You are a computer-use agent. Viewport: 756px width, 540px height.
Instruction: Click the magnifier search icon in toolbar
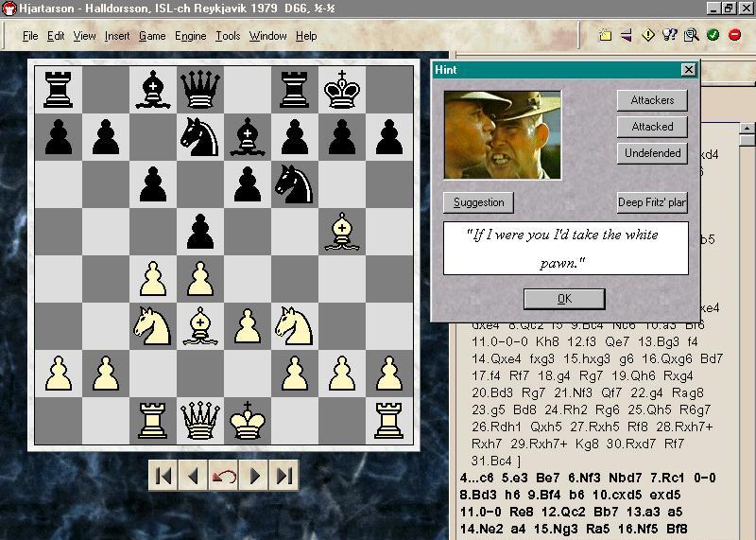[x=691, y=36]
